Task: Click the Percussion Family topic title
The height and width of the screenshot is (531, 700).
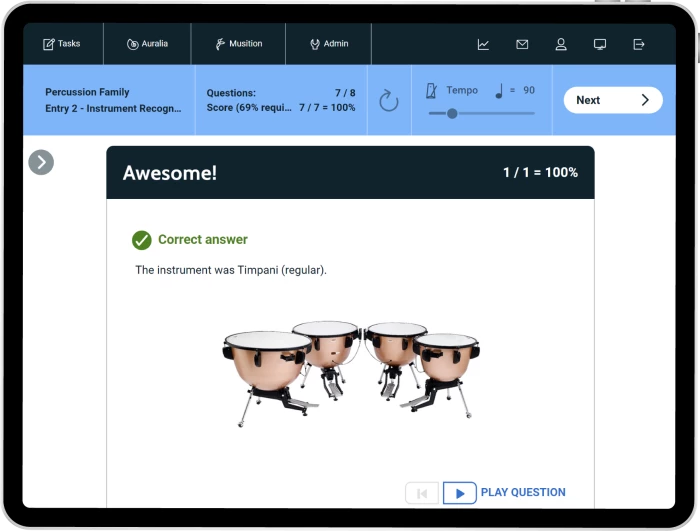Action: (87, 92)
